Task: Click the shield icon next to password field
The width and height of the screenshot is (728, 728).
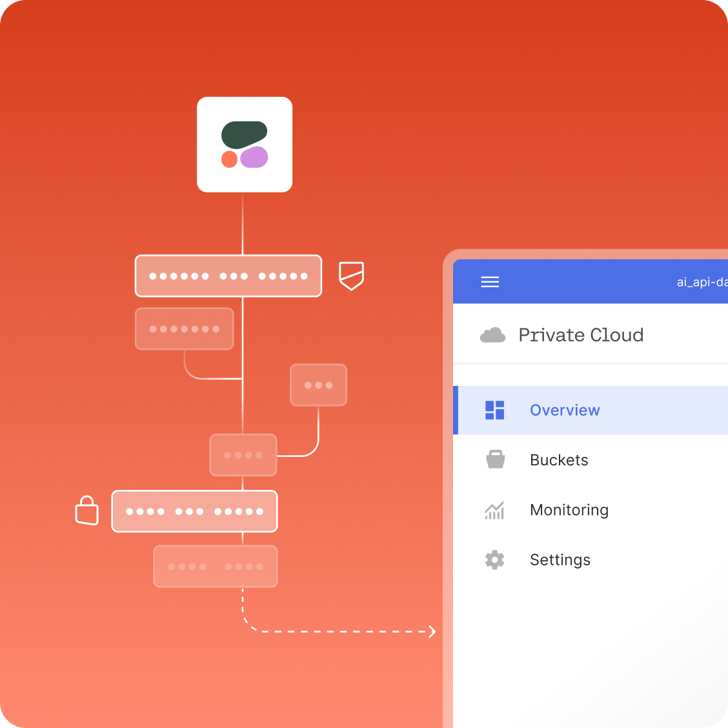Action: click(352, 276)
